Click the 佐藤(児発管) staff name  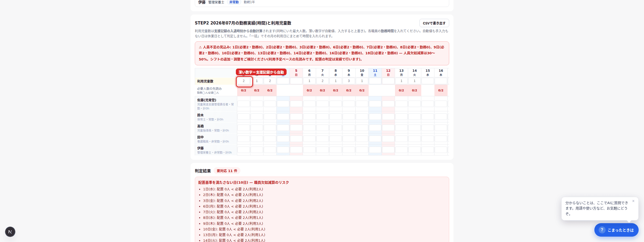click(x=207, y=100)
